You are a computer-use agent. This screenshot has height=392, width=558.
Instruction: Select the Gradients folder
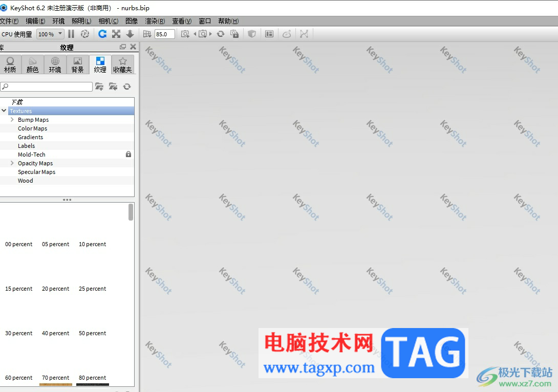pos(30,137)
